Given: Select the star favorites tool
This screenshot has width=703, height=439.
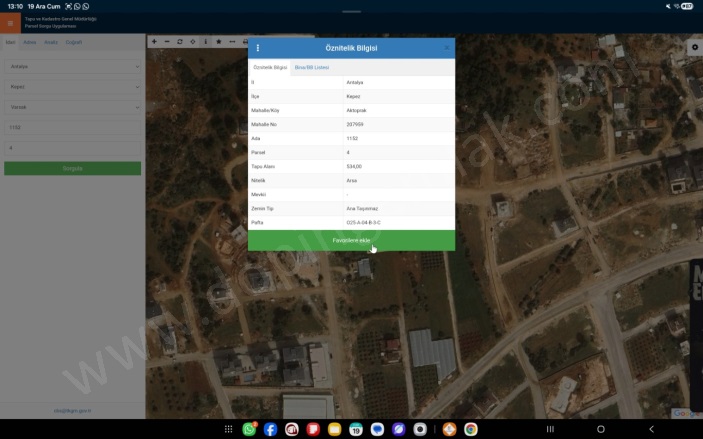Looking at the screenshot, I should [219, 42].
